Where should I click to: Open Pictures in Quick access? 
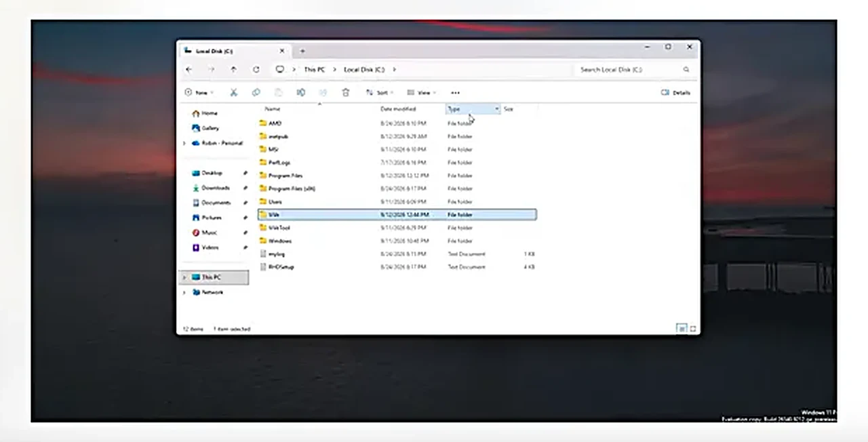pos(212,218)
